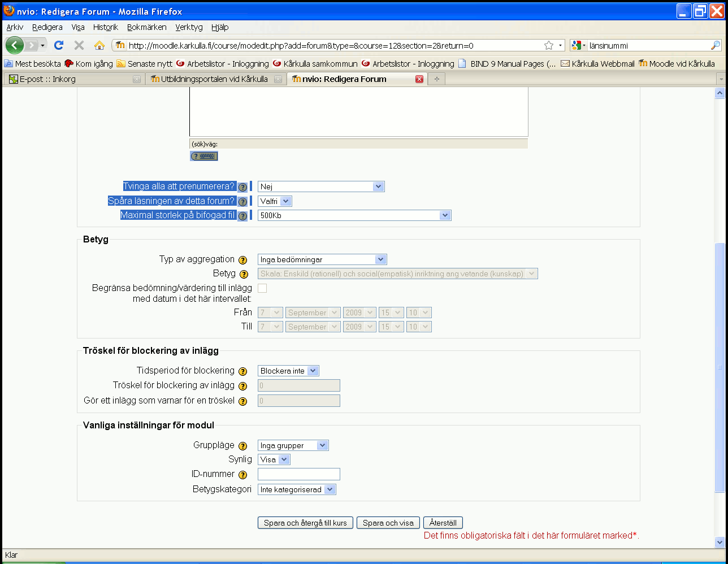The image size is (728, 564).
Task: Open help for Tröskel för blockering av inlägg field
Action: click(x=243, y=386)
